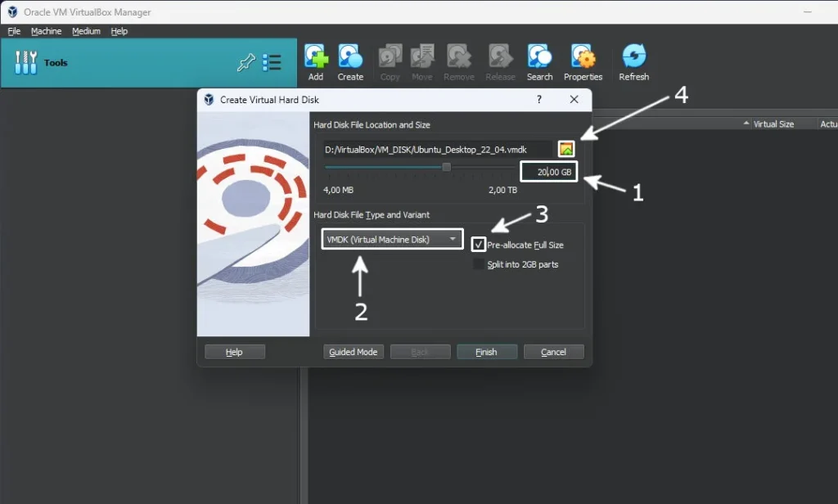Open the File menu
This screenshot has height=504, width=838.
tap(14, 31)
